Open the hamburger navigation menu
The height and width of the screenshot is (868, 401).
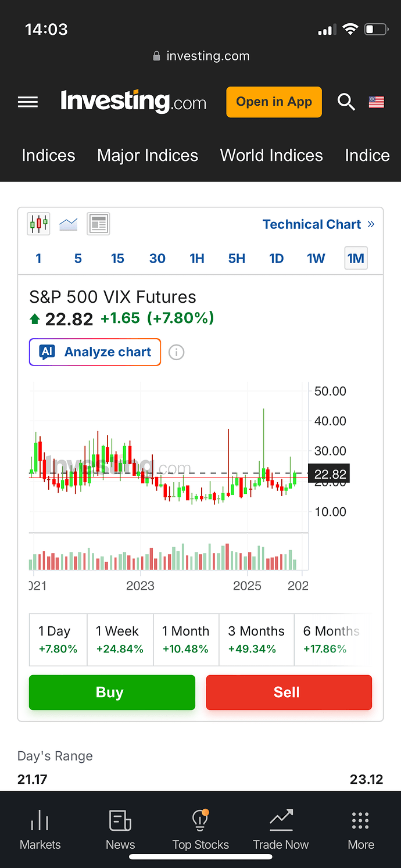coord(28,102)
